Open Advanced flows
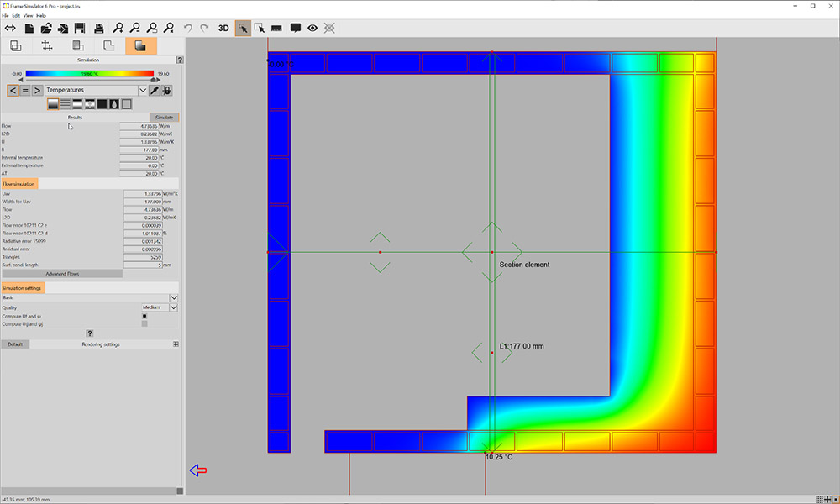Screen dimensions: 840x504 pyautogui.click(x=63, y=274)
